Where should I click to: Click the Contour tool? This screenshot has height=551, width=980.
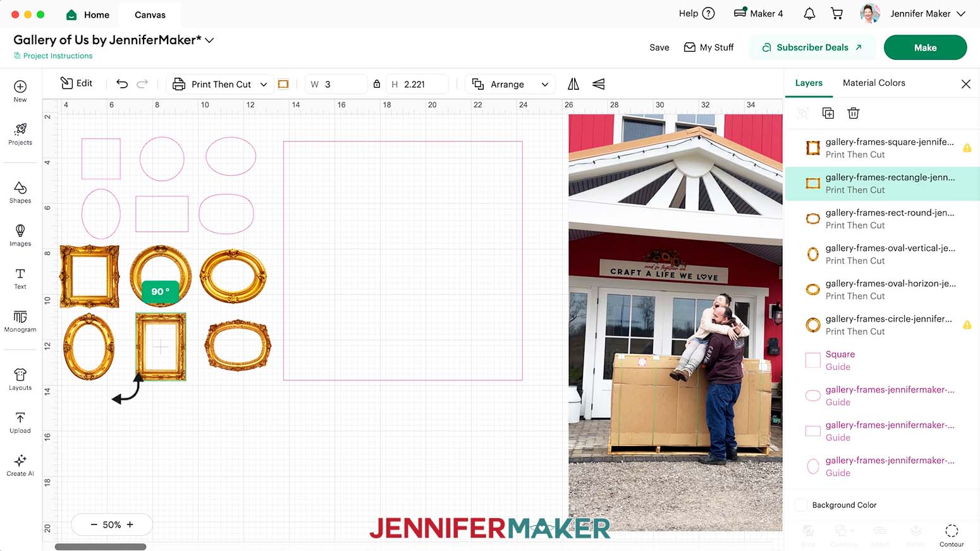click(x=952, y=535)
